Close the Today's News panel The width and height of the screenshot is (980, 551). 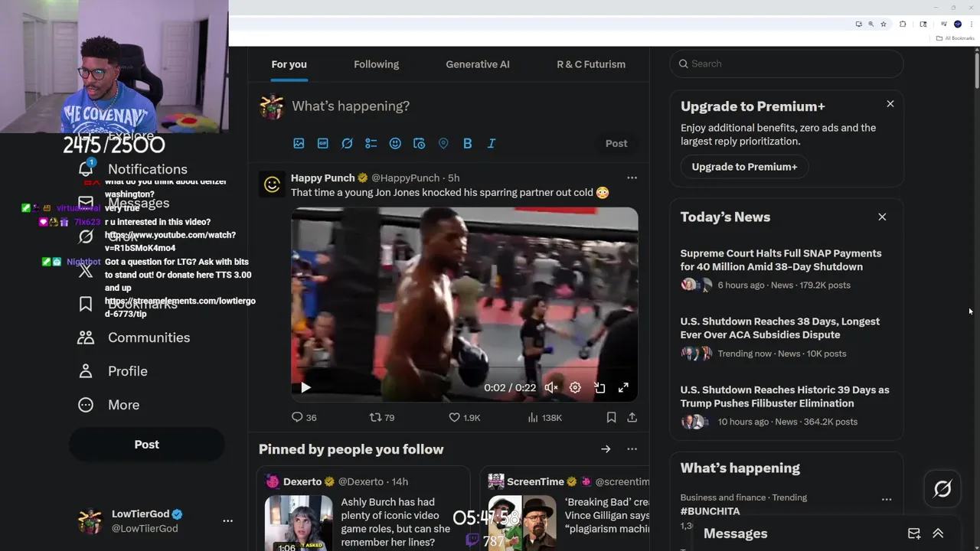[882, 217]
